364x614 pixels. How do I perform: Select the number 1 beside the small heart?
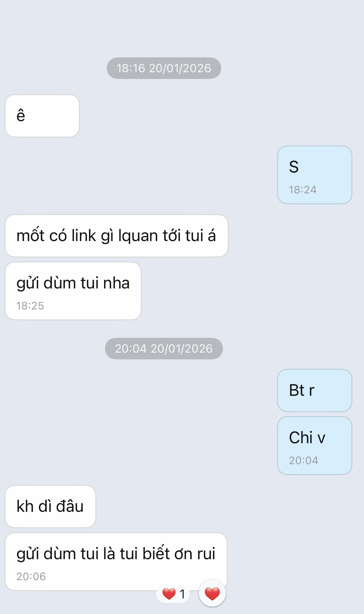tap(182, 594)
